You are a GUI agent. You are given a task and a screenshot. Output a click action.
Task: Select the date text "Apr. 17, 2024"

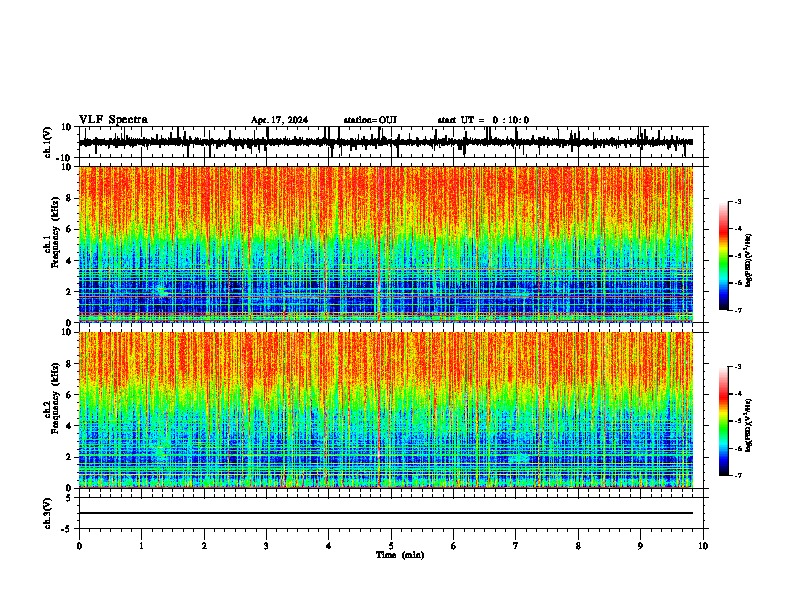tap(279, 120)
